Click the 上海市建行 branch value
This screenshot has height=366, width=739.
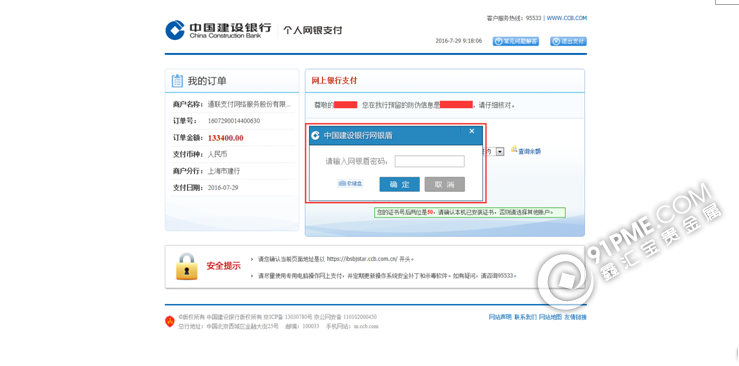click(224, 171)
